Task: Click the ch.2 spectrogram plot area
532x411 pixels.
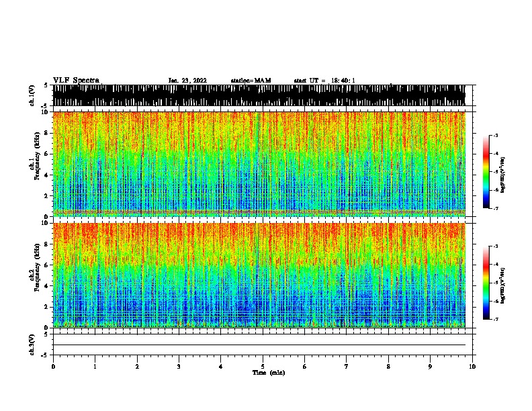Action: click(259, 275)
